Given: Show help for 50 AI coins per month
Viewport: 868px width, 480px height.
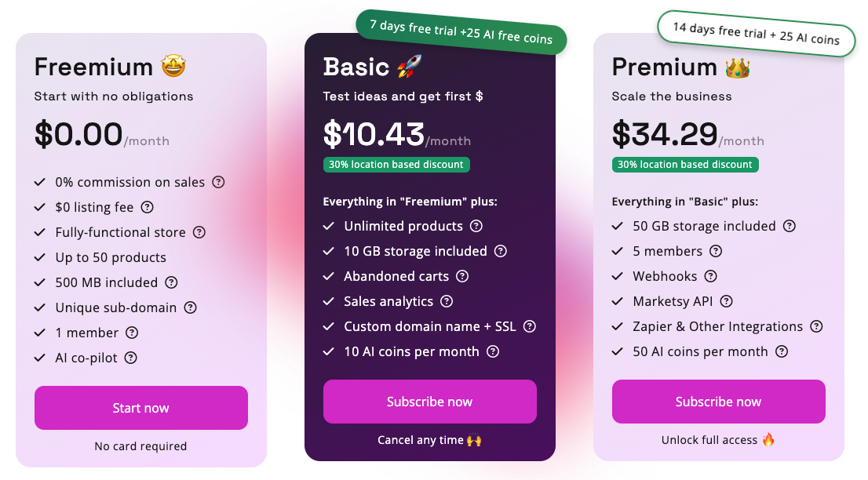Looking at the screenshot, I should (782, 351).
